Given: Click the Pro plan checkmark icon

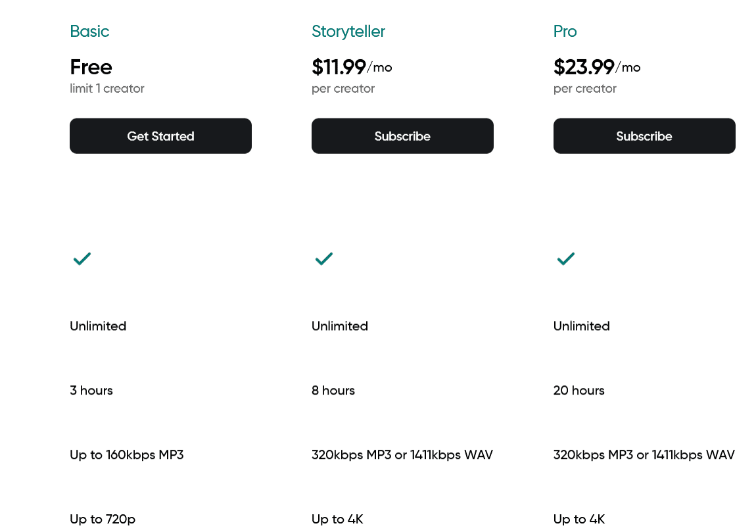Looking at the screenshot, I should pyautogui.click(x=566, y=258).
